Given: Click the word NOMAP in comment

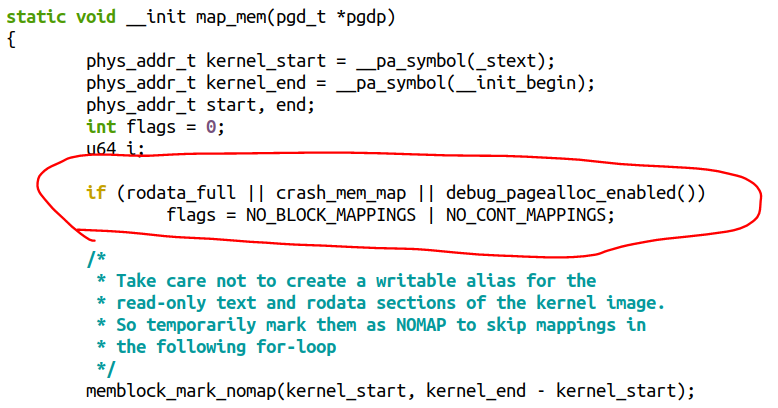Looking at the screenshot, I should (421, 325).
